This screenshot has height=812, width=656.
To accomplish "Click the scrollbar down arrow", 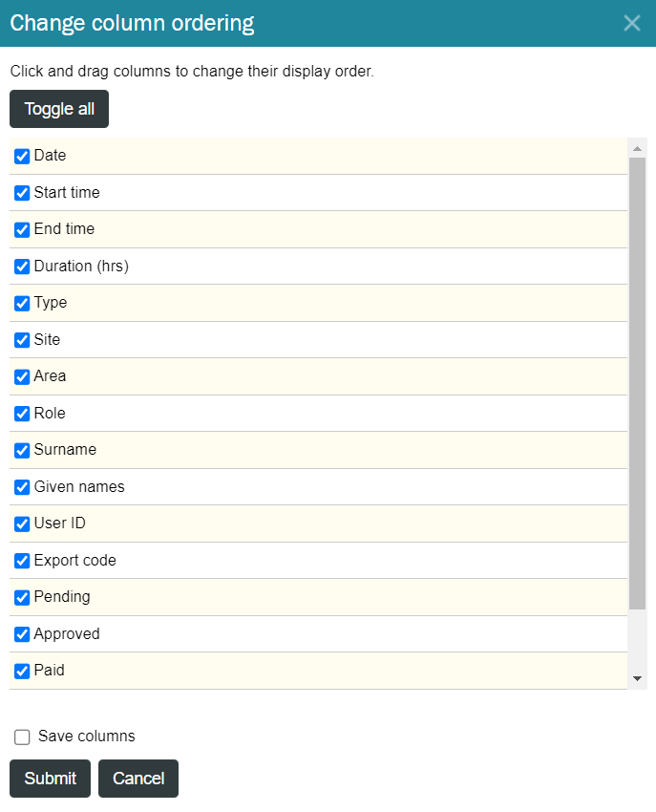I will [x=637, y=678].
